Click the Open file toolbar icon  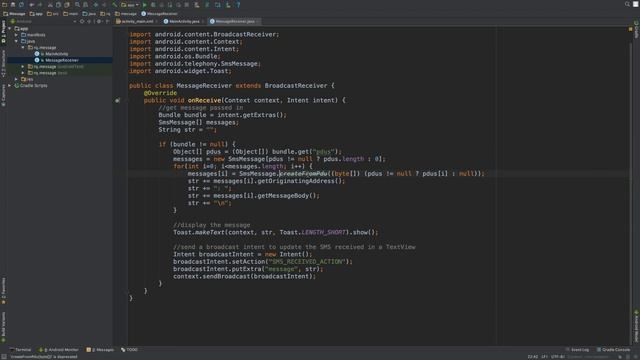(4, 4)
